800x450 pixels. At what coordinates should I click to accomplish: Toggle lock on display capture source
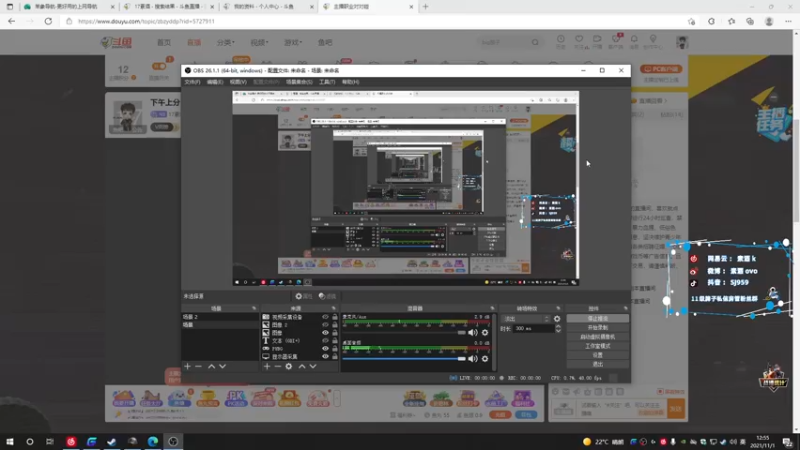point(335,357)
